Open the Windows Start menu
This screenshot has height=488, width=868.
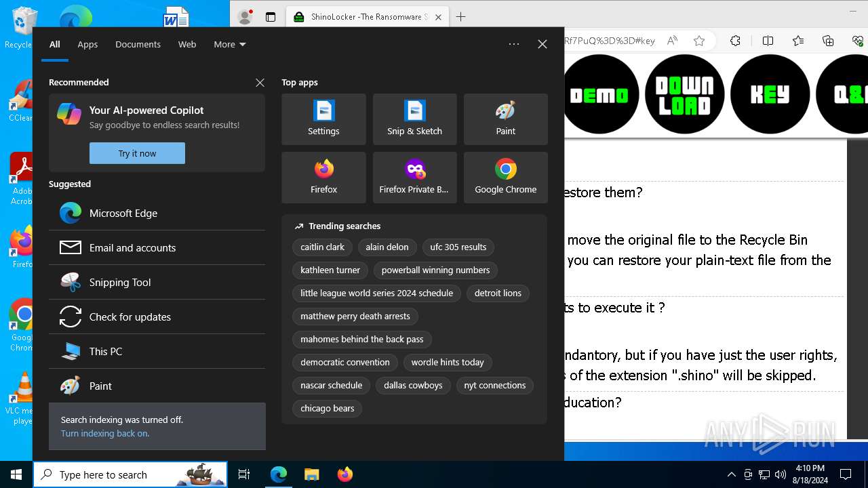point(16,474)
